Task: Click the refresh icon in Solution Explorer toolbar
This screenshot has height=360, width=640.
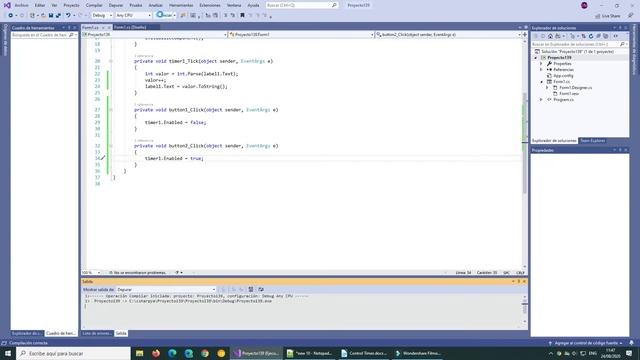Action: tap(591, 36)
